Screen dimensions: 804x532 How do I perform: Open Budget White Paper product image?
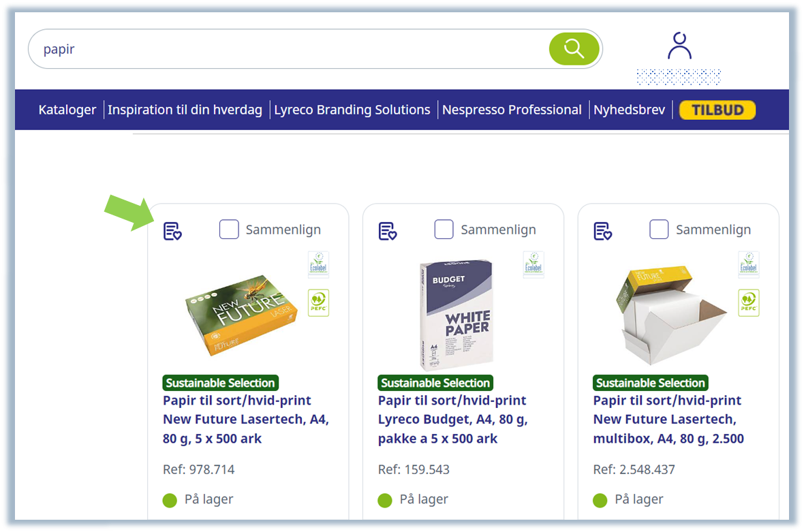click(x=457, y=314)
